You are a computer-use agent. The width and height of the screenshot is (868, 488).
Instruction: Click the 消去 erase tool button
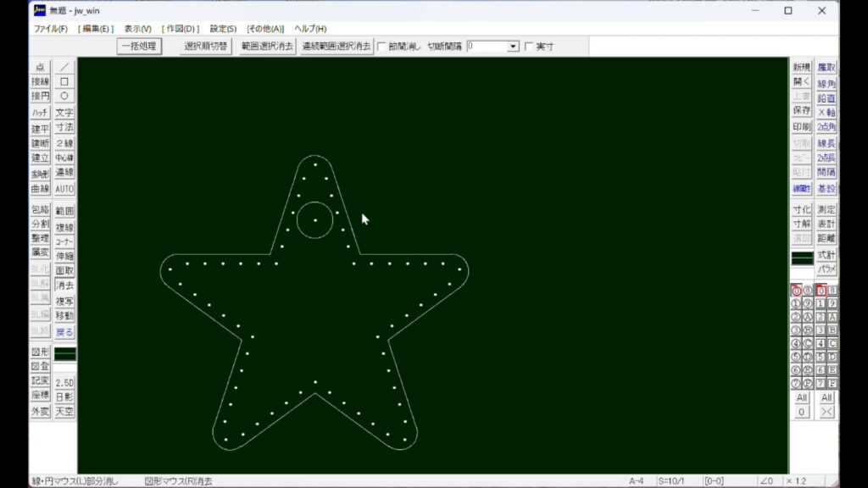(64, 286)
